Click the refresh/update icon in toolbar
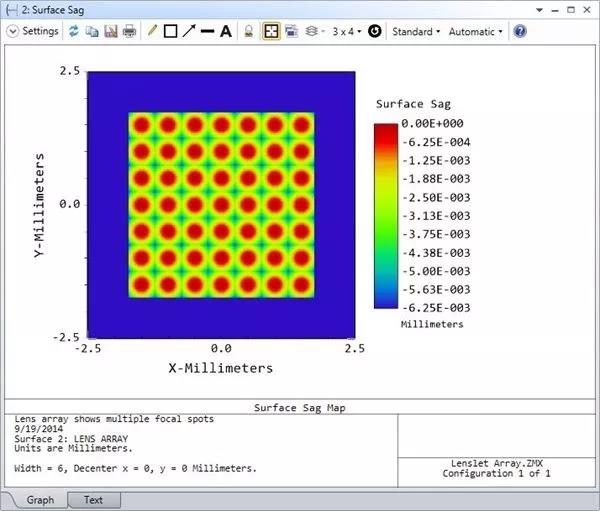The image size is (600, 511). coord(74,31)
